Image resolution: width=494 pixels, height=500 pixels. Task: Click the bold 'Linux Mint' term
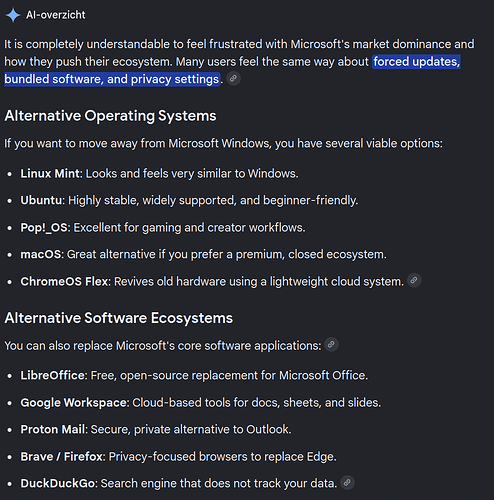50,174
